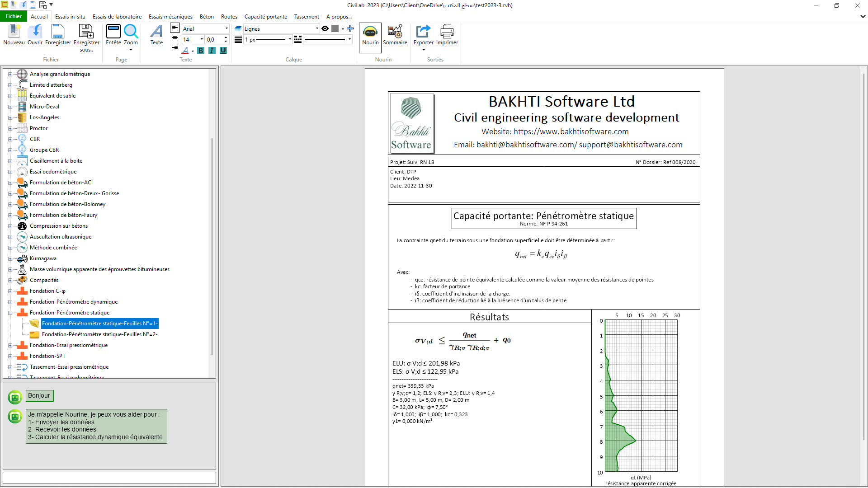Open the Entête page header tool
The width and height of the screenshot is (868, 488).
pos(113,35)
